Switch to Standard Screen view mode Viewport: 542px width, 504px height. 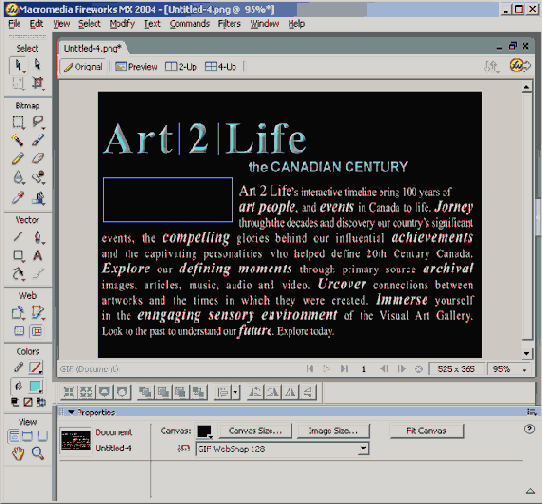pyautogui.click(x=13, y=436)
